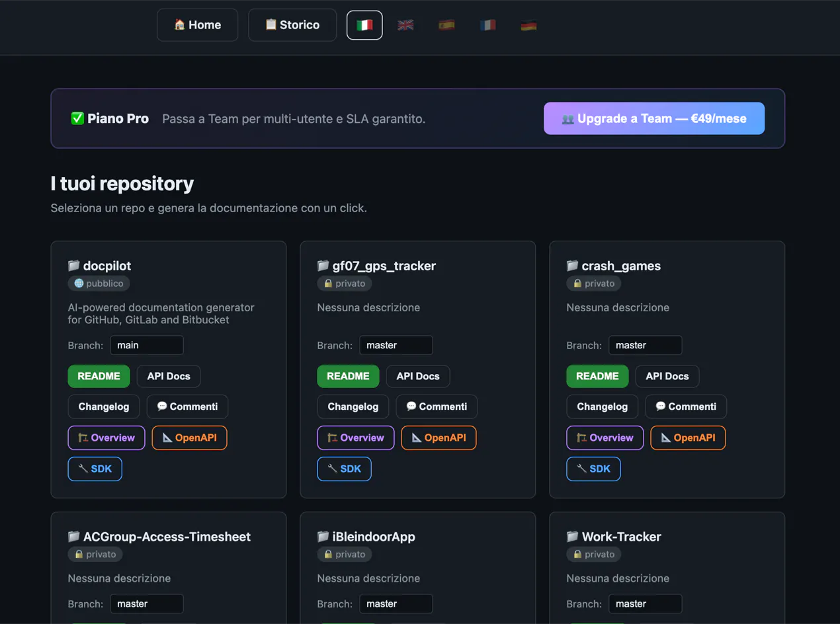Switch language to French flag

coord(487,25)
